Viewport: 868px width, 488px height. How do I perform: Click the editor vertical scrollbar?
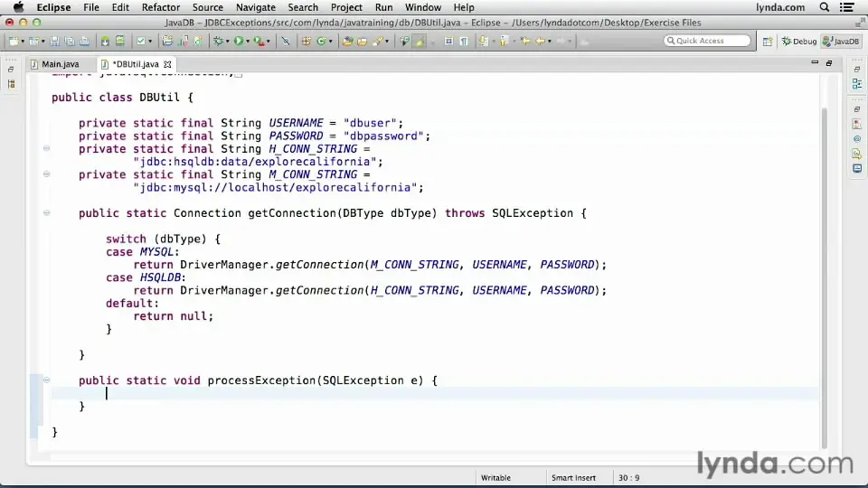825,277
